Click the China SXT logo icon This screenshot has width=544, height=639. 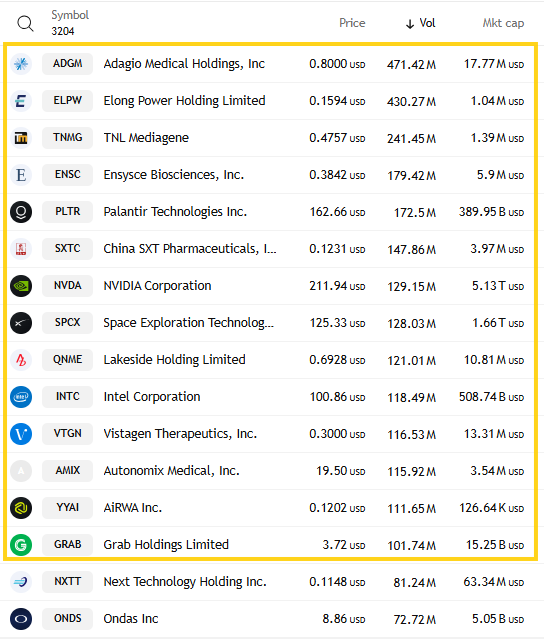(x=21, y=249)
